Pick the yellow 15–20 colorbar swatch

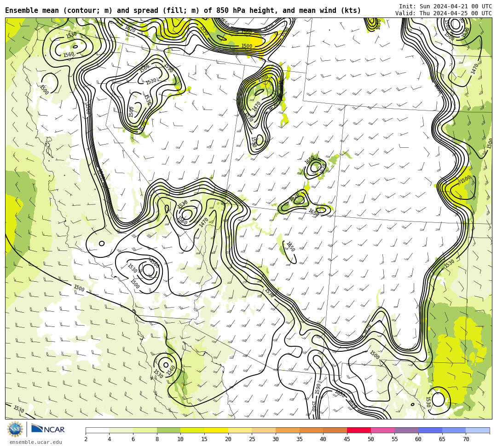(x=216, y=430)
